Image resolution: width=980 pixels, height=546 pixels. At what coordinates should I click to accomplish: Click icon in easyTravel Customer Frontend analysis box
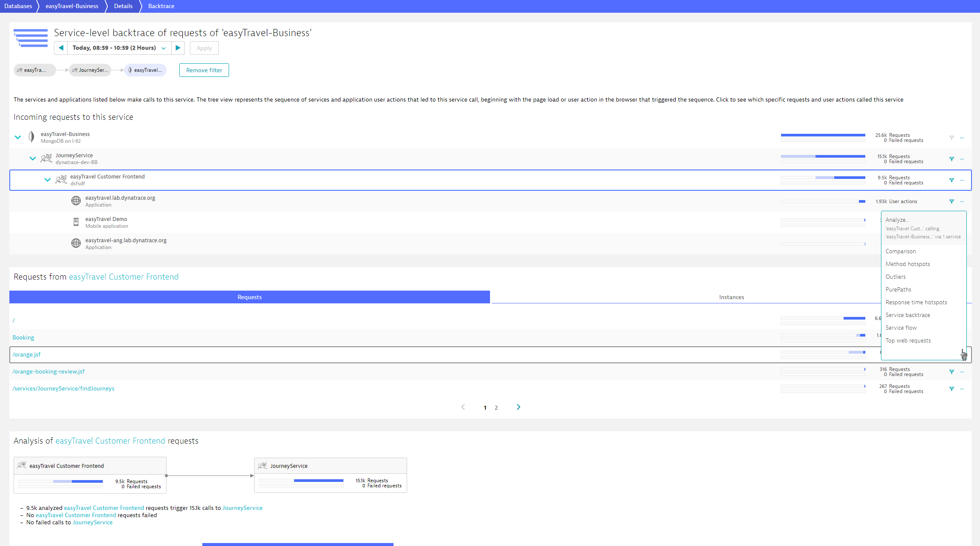tap(22, 465)
